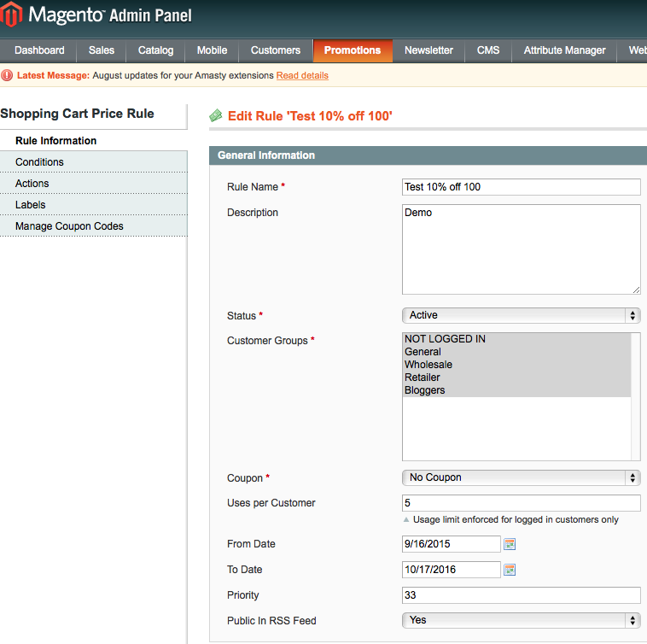Switch to the Actions tab
647x644 pixels.
click(94, 184)
